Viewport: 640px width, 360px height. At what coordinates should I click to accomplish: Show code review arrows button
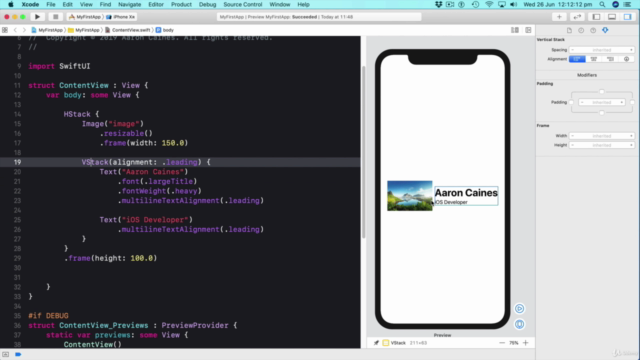coord(577,17)
